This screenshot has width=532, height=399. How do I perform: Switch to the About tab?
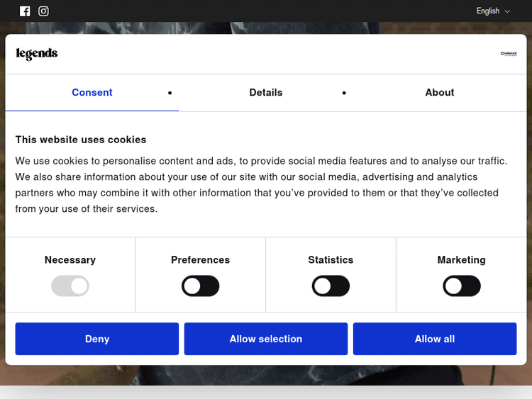click(440, 93)
